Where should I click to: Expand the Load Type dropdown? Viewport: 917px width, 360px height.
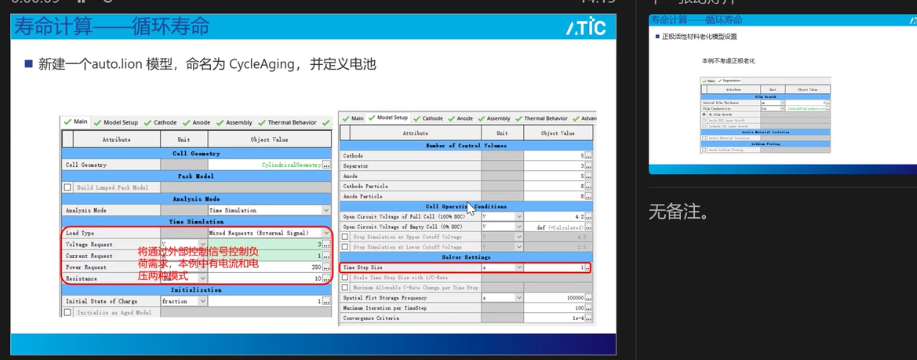[326, 233]
